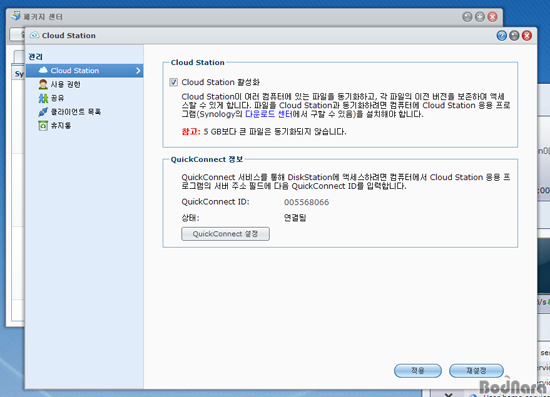Open the 공유 (sharing) section
Screen dimensions: 550x397
coord(57,98)
